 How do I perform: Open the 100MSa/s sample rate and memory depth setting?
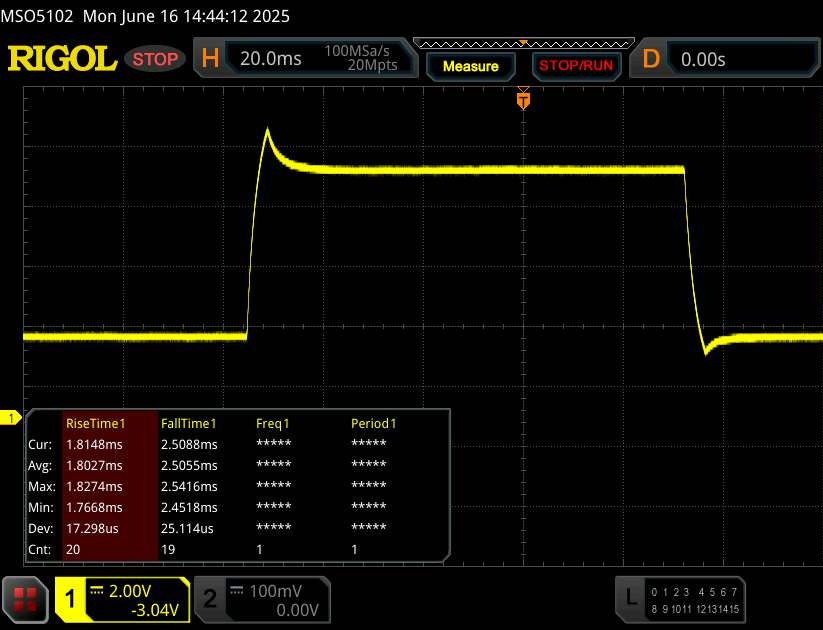(361, 58)
